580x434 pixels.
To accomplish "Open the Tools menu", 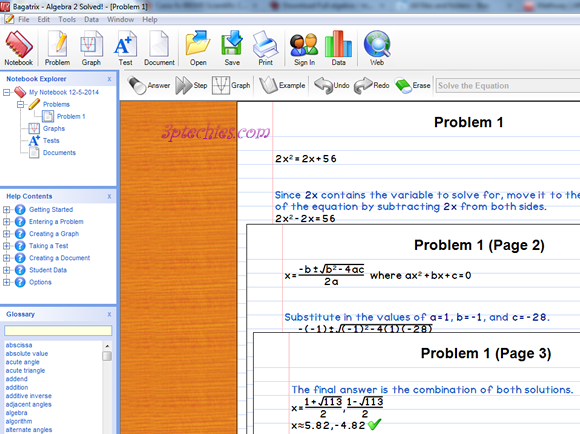I will pyautogui.click(x=67, y=20).
